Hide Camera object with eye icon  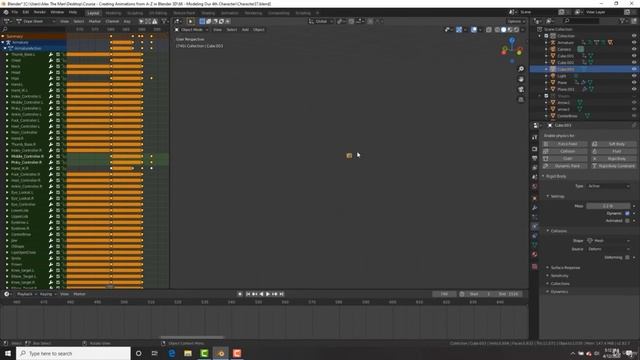[634, 49]
